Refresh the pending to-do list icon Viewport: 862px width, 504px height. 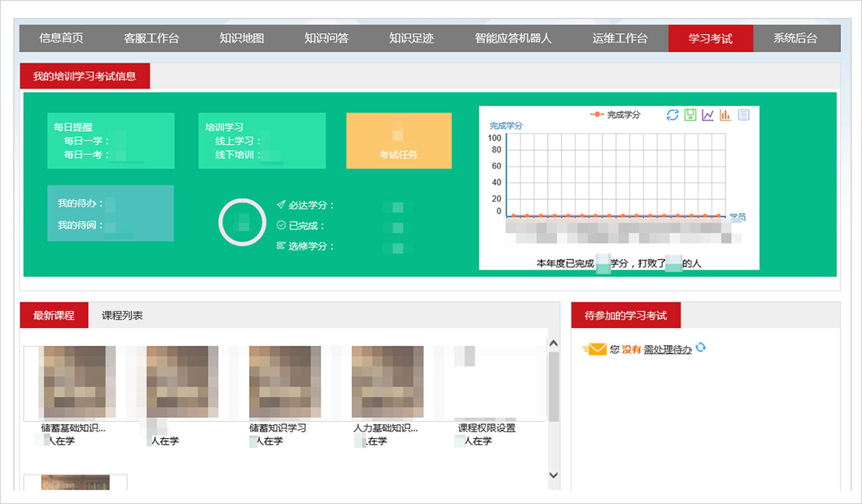pyautogui.click(x=701, y=348)
